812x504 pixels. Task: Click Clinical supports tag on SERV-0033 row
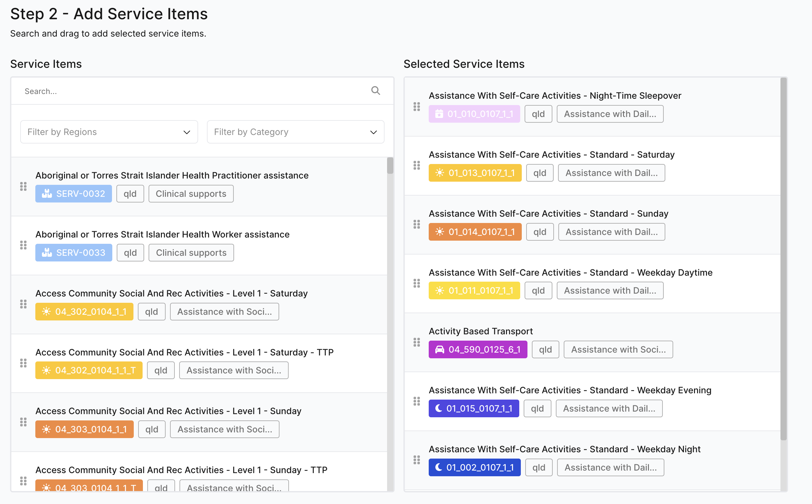coord(191,253)
